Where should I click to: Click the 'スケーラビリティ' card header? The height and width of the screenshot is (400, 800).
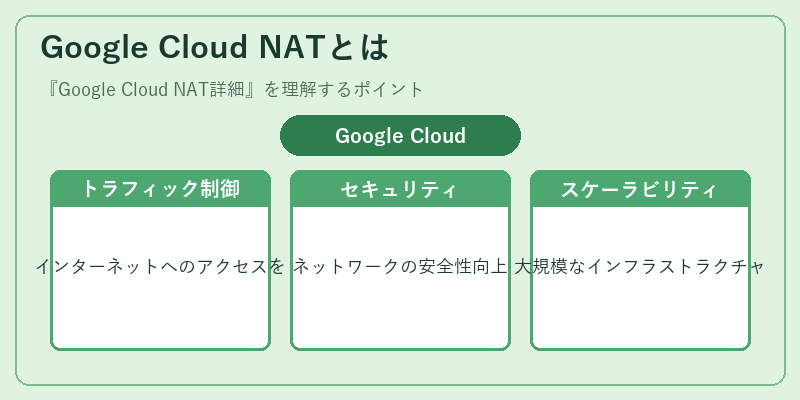(x=640, y=189)
